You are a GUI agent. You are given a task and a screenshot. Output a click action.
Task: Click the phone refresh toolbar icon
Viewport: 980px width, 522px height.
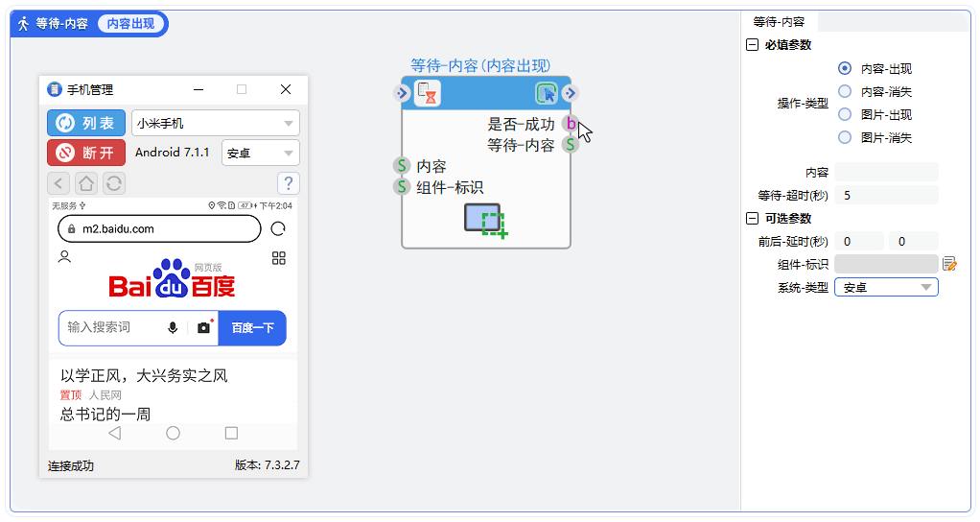coord(114,183)
